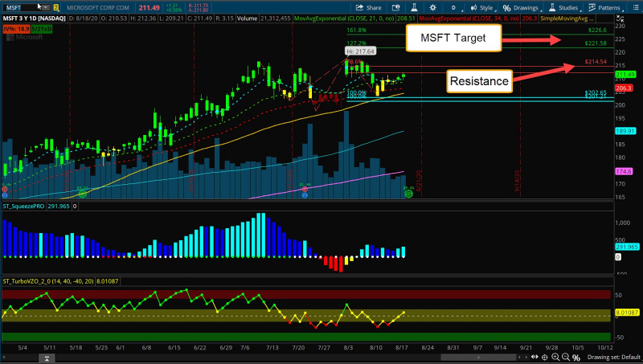
Task: Click the blue phone icon below 7/20 earnings
Action: [305, 195]
